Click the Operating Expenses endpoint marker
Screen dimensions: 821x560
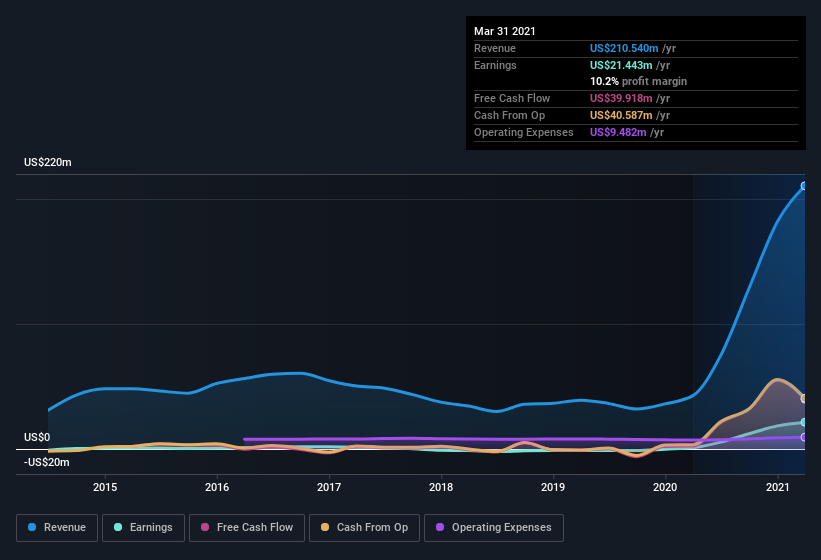point(804,437)
